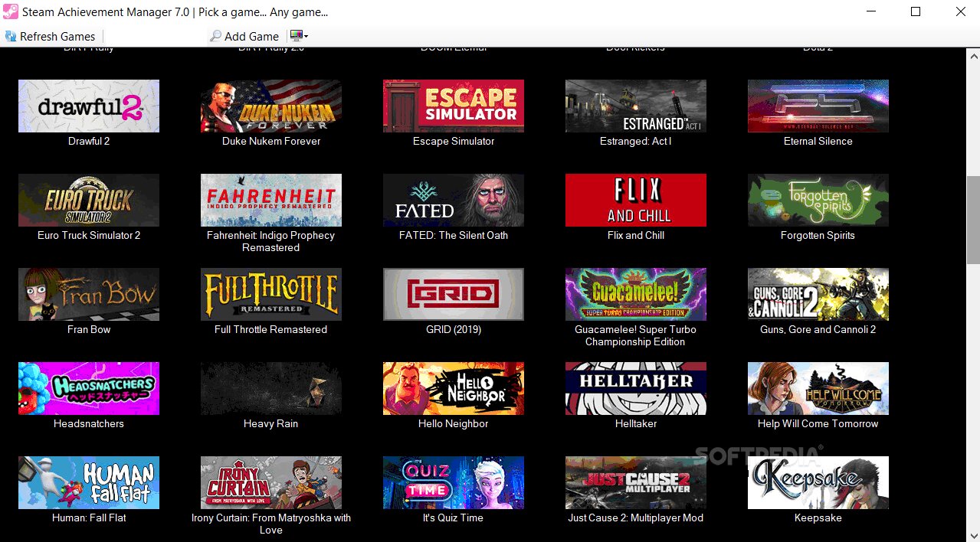980x542 pixels.
Task: Maximize the Steam Achievement Manager window
Action: click(x=916, y=12)
